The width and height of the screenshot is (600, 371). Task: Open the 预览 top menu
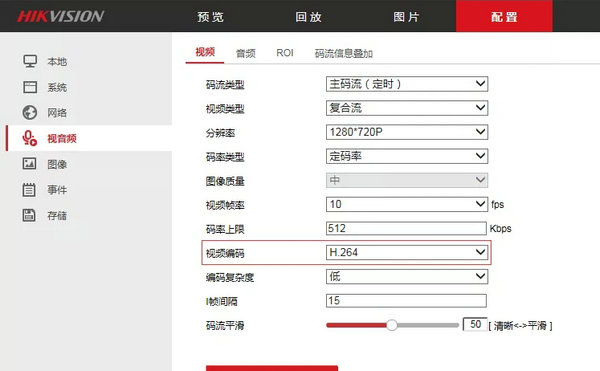point(210,17)
